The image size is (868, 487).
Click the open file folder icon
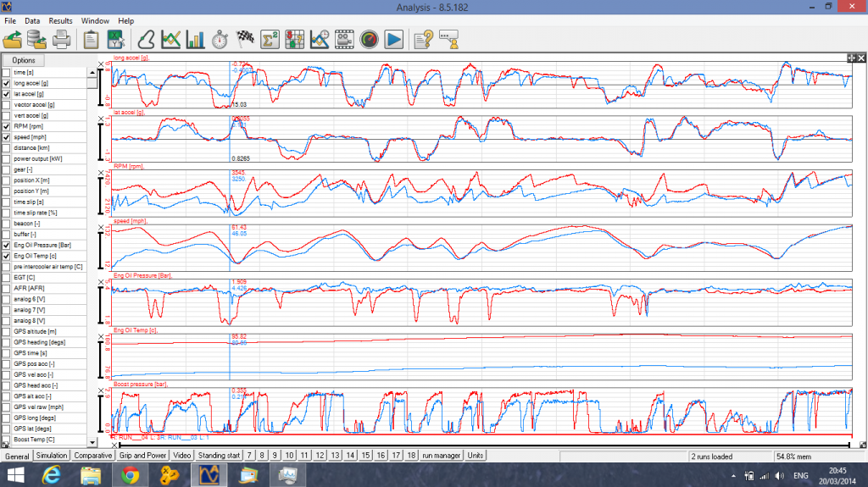point(14,39)
